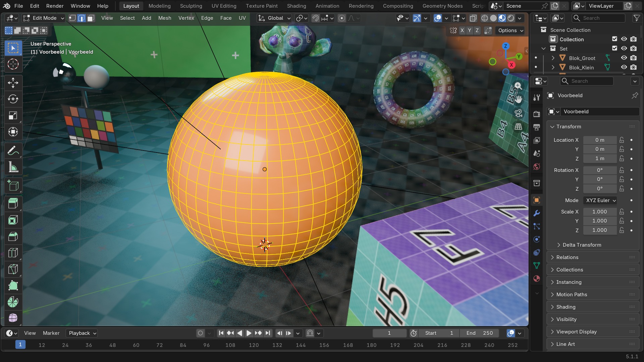Switch to the Sculpting workspace tab

[191, 6]
